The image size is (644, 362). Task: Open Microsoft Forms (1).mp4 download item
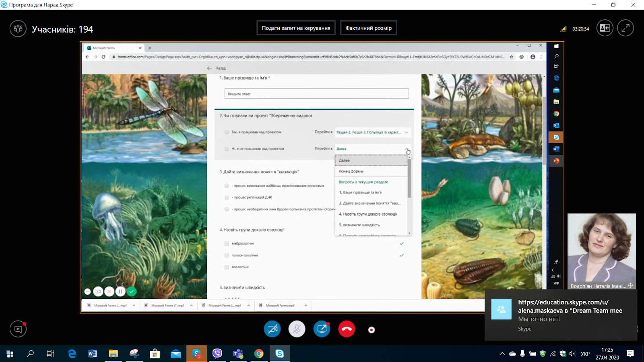(x=164, y=306)
